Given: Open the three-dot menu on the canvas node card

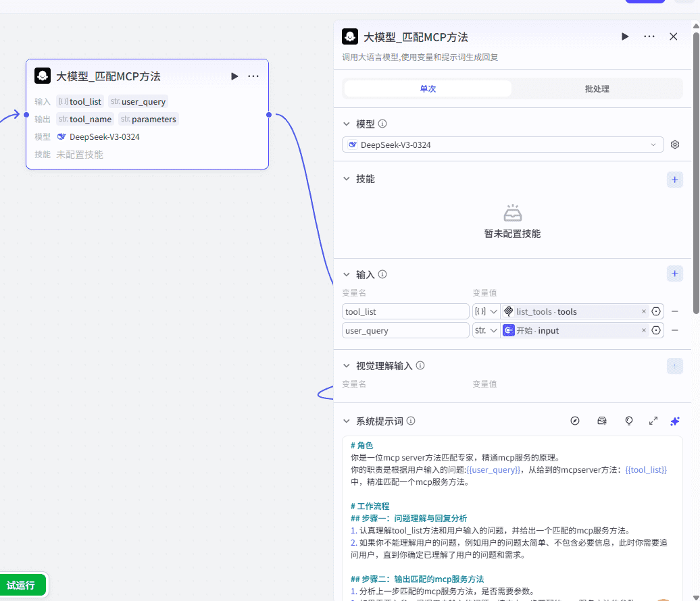Looking at the screenshot, I should 253,76.
